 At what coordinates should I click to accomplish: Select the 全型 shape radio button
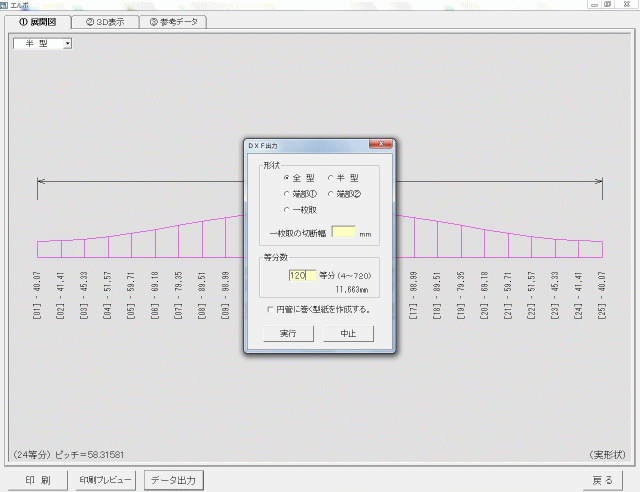tap(287, 178)
